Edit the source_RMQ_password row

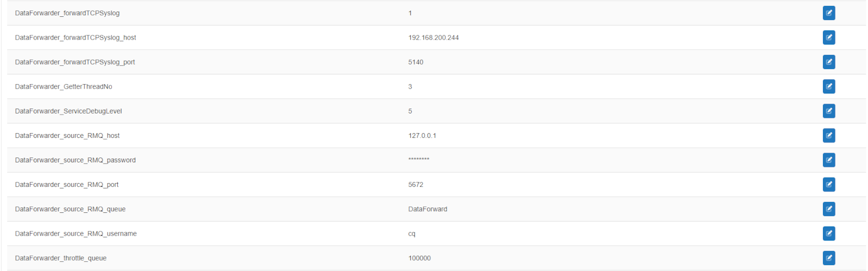(x=828, y=160)
